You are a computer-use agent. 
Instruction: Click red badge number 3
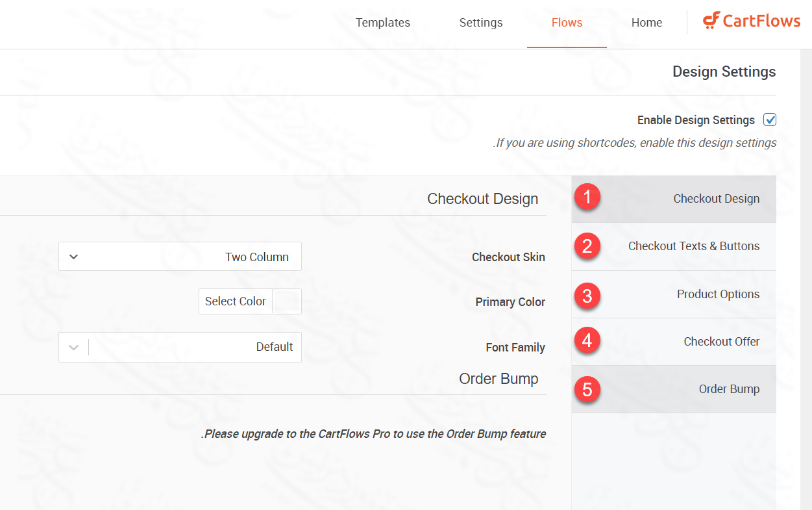click(x=587, y=296)
